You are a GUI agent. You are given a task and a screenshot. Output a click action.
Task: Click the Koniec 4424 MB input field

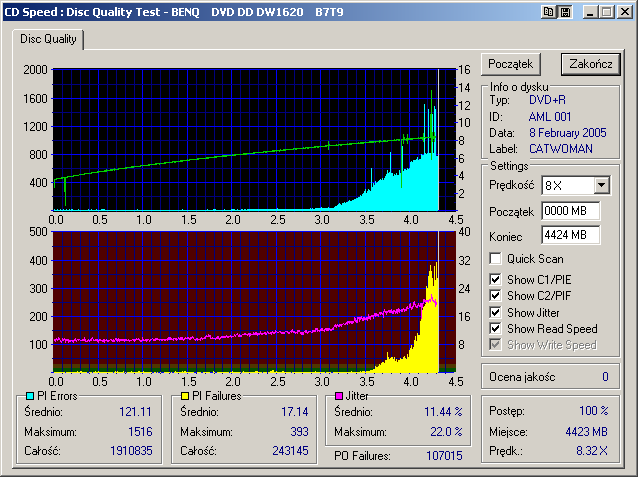570,235
